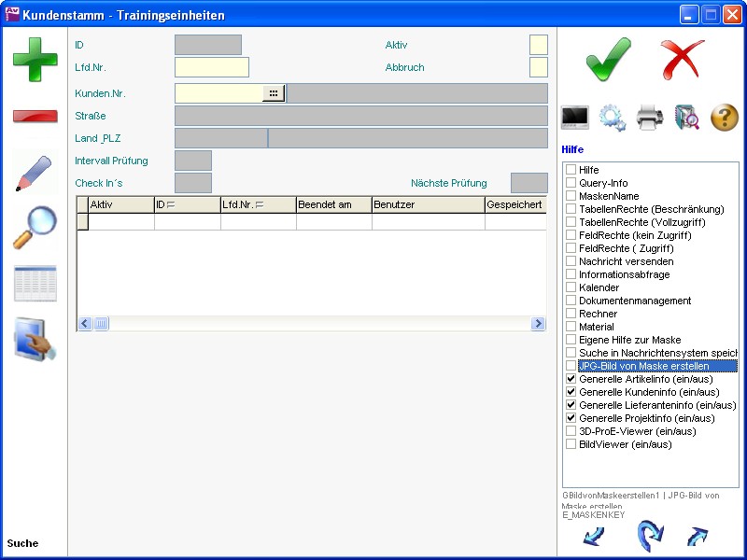Click the green plus add-record icon
Screen dimensions: 747x560
[35, 60]
